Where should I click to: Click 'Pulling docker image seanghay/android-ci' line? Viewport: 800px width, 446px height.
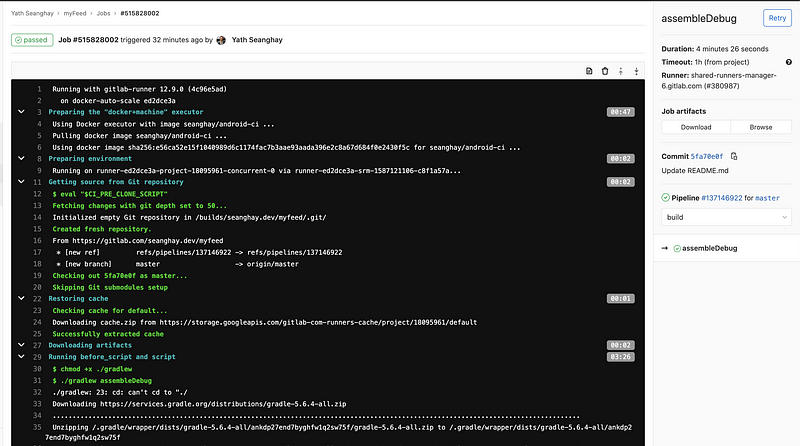[x=139, y=136]
